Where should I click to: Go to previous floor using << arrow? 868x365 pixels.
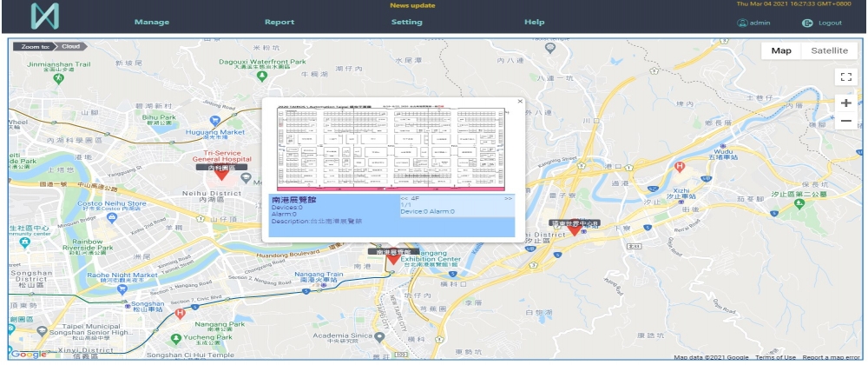404,198
